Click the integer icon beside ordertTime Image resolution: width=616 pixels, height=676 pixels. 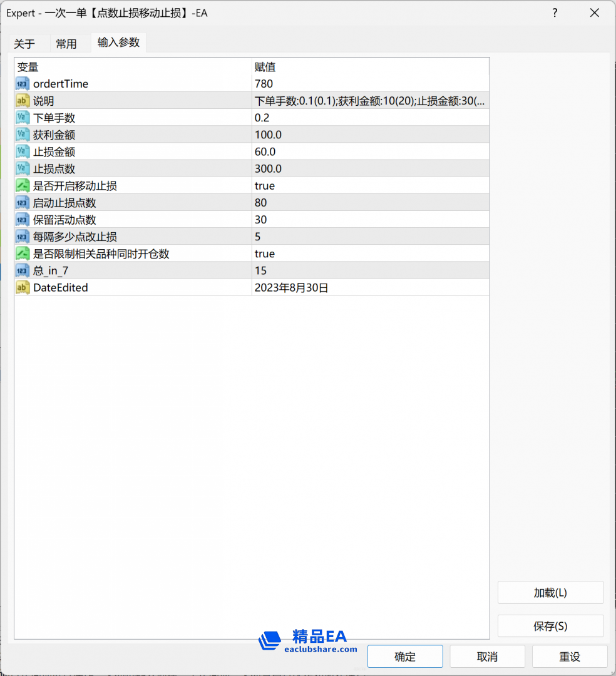click(x=23, y=84)
